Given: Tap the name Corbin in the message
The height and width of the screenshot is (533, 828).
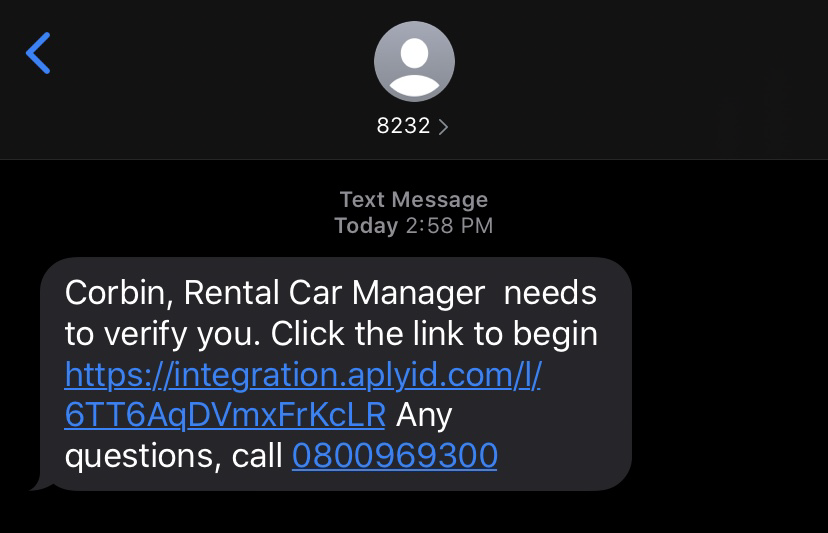Looking at the screenshot, I should 116,293.
